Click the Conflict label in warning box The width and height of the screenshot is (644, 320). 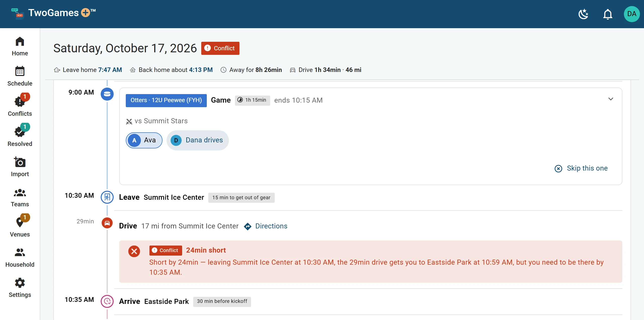[x=166, y=251]
